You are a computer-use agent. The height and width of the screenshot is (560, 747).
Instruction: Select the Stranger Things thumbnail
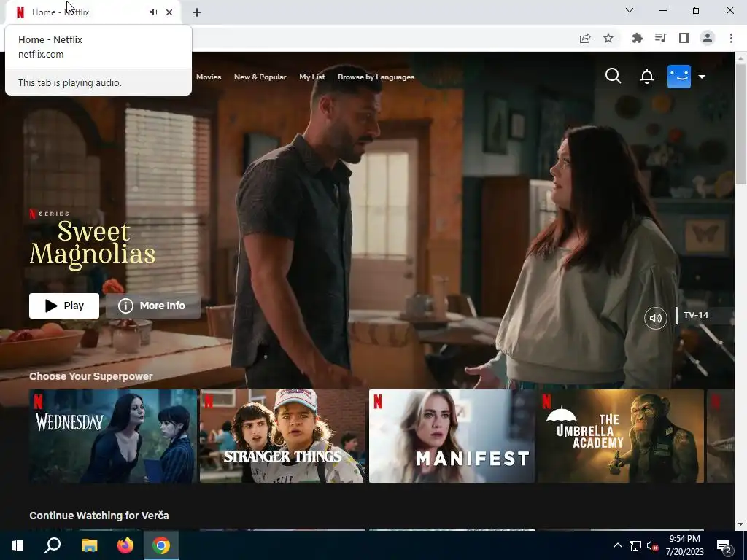click(x=282, y=436)
